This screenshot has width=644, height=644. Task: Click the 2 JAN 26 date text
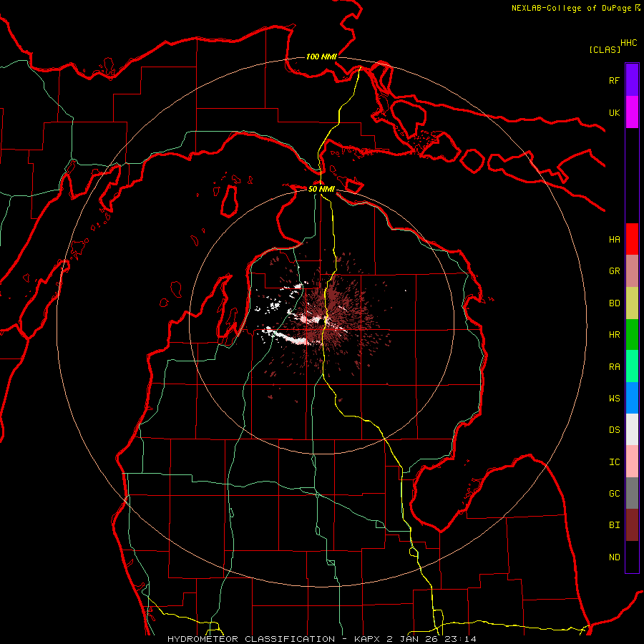click(412, 639)
